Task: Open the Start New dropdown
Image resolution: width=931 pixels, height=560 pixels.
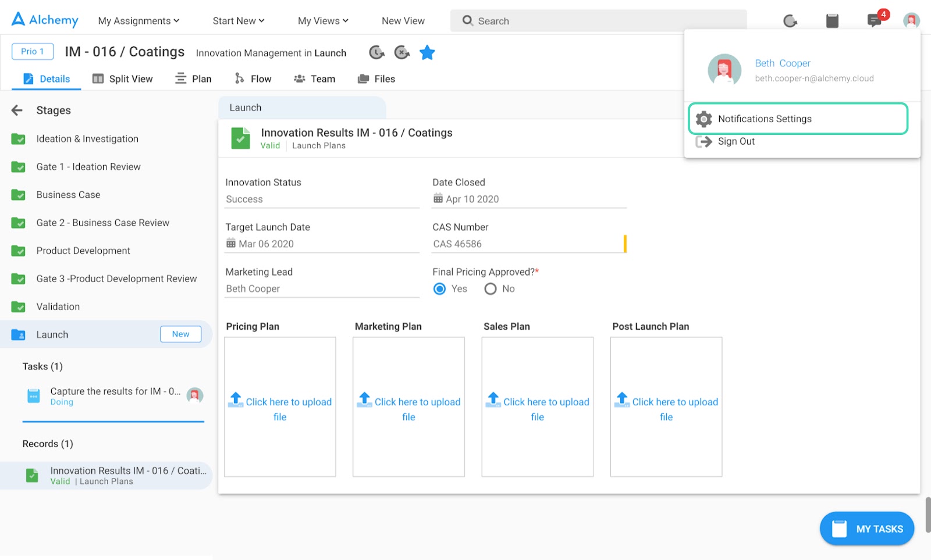Action: (239, 21)
